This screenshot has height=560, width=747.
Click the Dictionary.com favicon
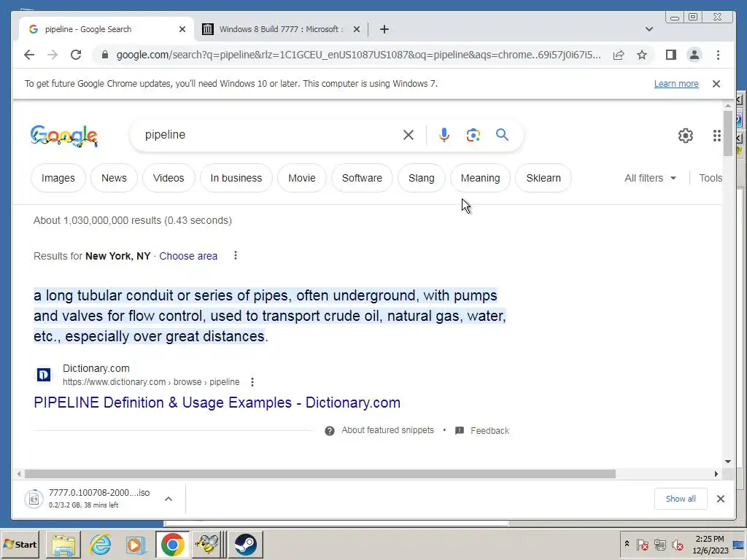[x=44, y=375]
